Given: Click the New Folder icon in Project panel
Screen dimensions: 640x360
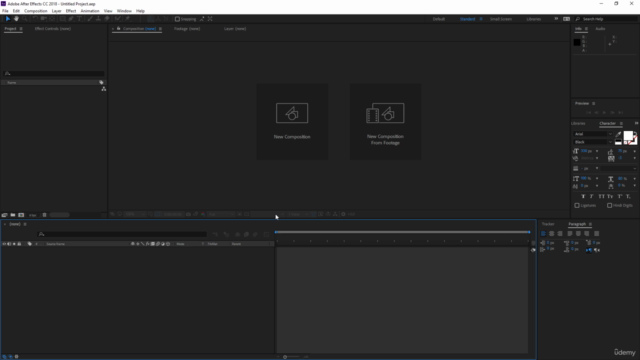Looking at the screenshot, I should tap(13, 215).
